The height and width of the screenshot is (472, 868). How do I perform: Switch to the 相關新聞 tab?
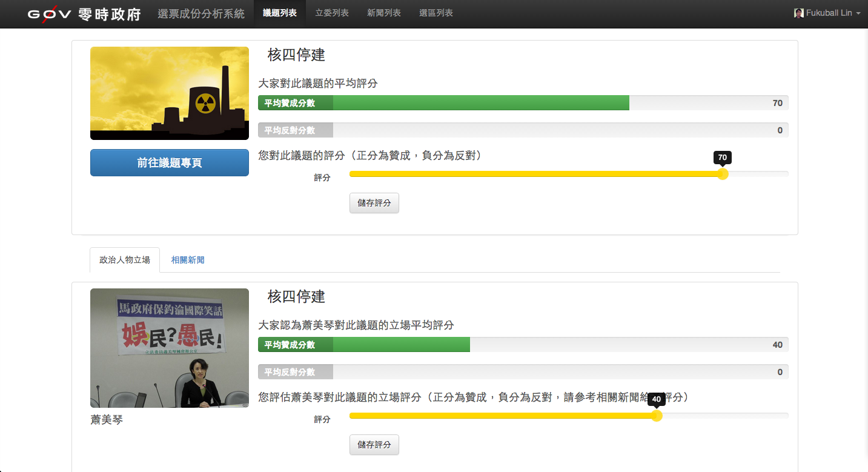(x=188, y=260)
